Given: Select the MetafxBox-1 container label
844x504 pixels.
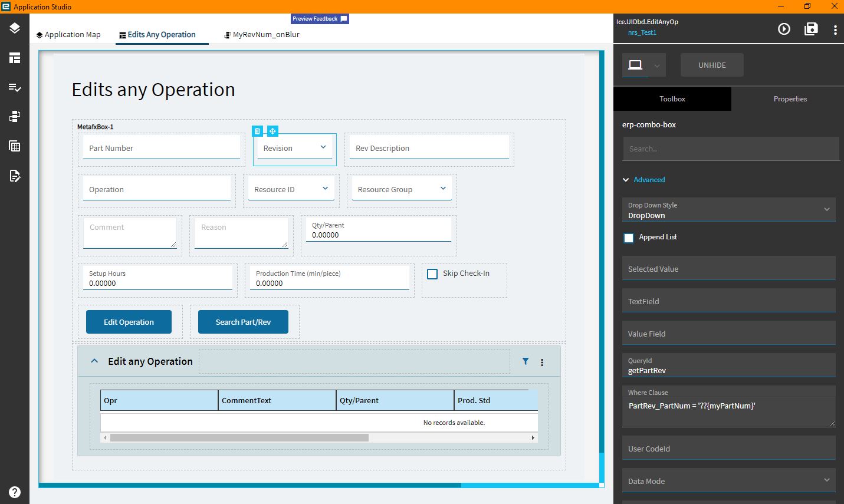Looking at the screenshot, I should point(96,127).
